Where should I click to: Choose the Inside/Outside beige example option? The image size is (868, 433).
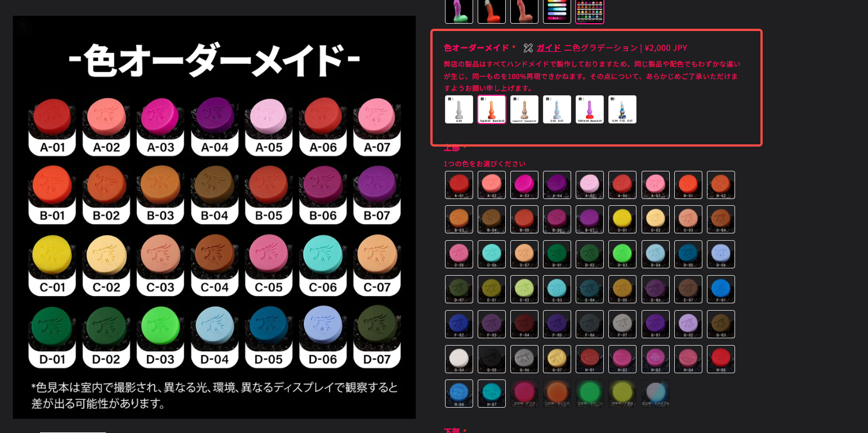click(x=524, y=109)
